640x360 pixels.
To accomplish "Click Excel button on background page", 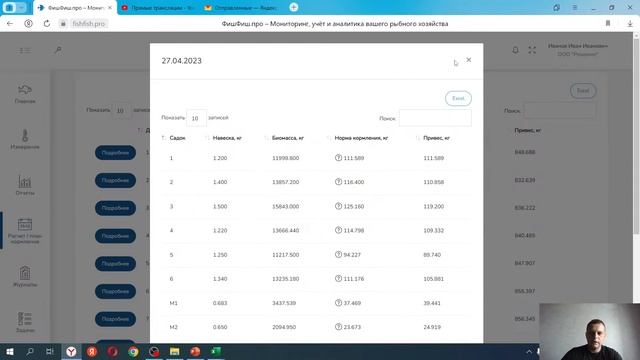I will click(x=583, y=91).
